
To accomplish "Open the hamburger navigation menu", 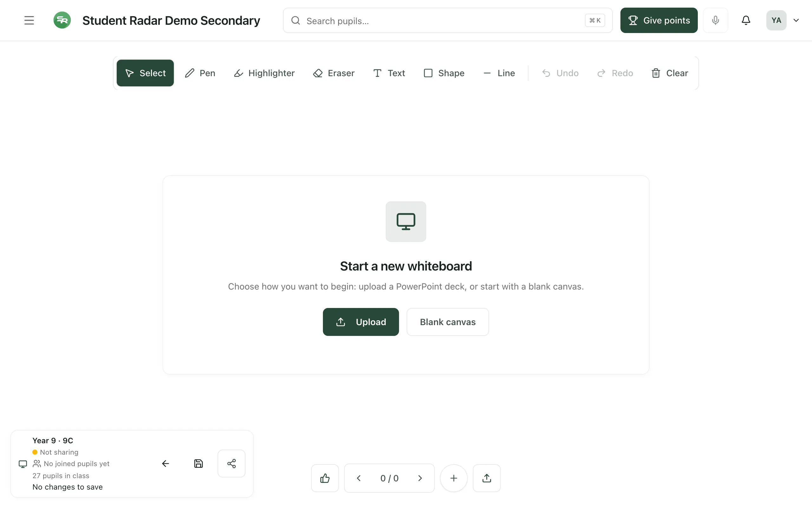I will tap(29, 20).
